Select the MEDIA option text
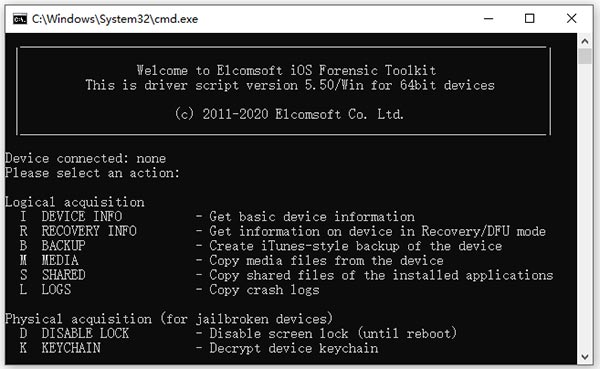 tap(60, 260)
